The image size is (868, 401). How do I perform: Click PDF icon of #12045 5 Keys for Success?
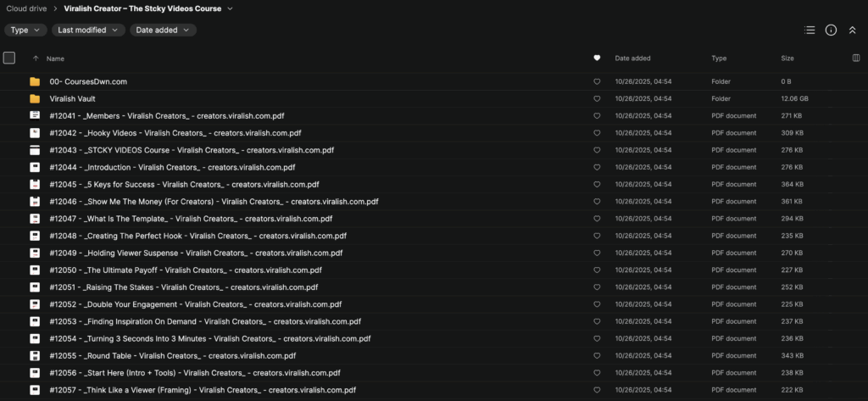pos(35,185)
